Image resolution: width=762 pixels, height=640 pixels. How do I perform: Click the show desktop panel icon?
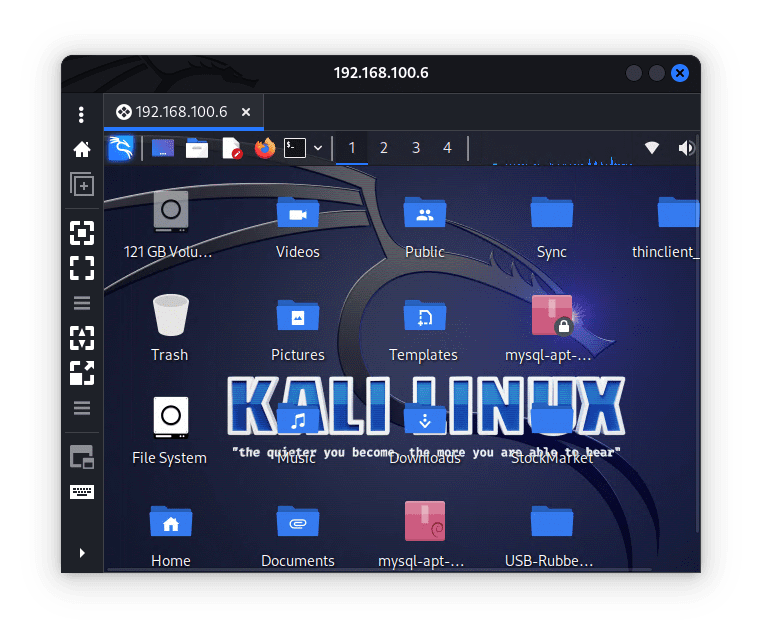163,148
